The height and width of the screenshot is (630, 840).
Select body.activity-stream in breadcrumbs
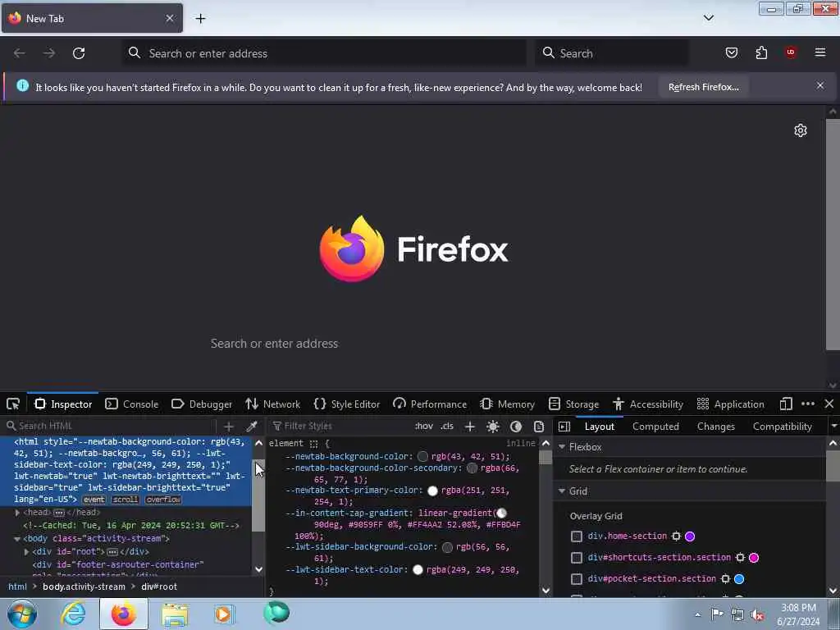(84, 587)
